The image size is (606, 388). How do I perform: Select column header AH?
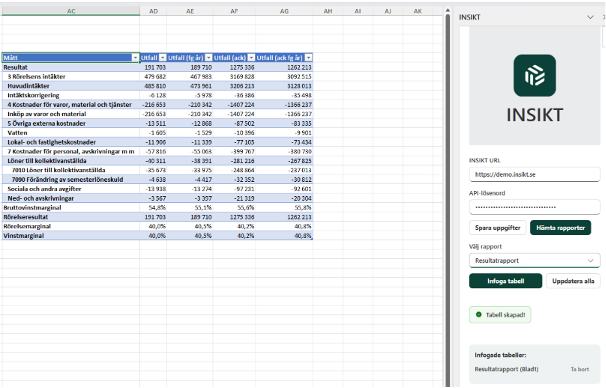pos(328,11)
